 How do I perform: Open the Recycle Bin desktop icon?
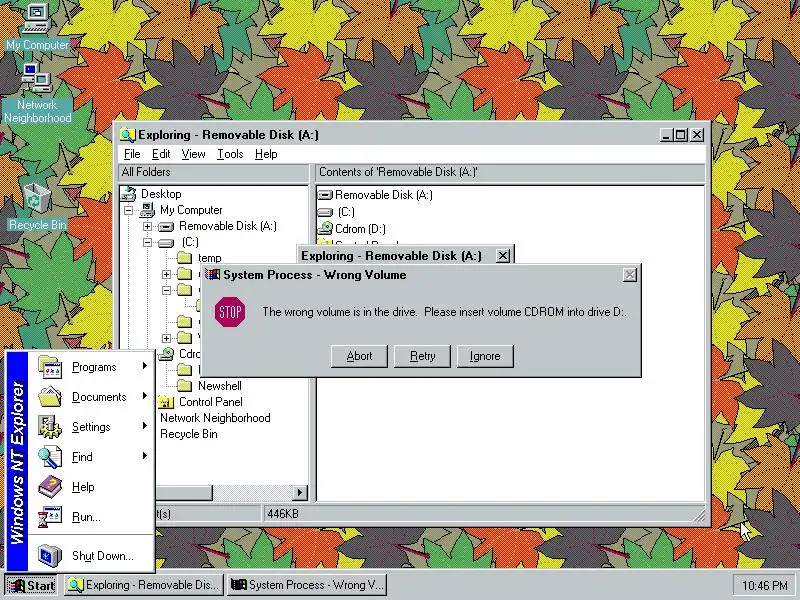point(37,207)
